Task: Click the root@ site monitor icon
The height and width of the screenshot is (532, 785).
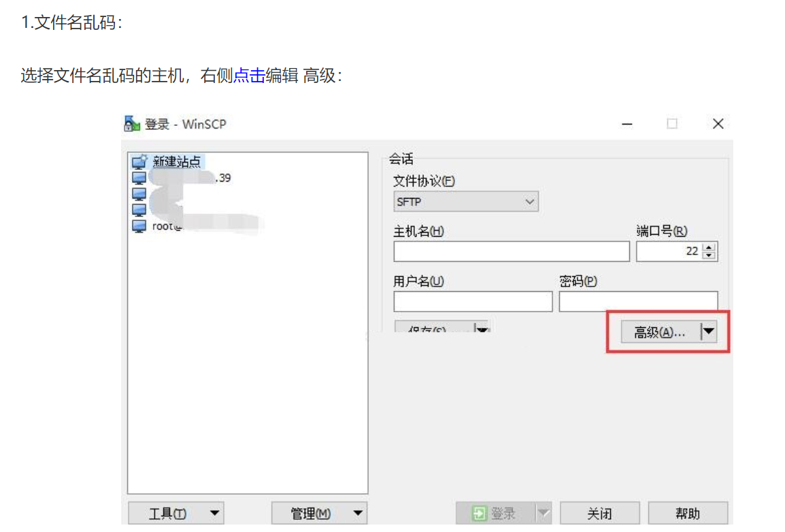Action: (x=139, y=227)
